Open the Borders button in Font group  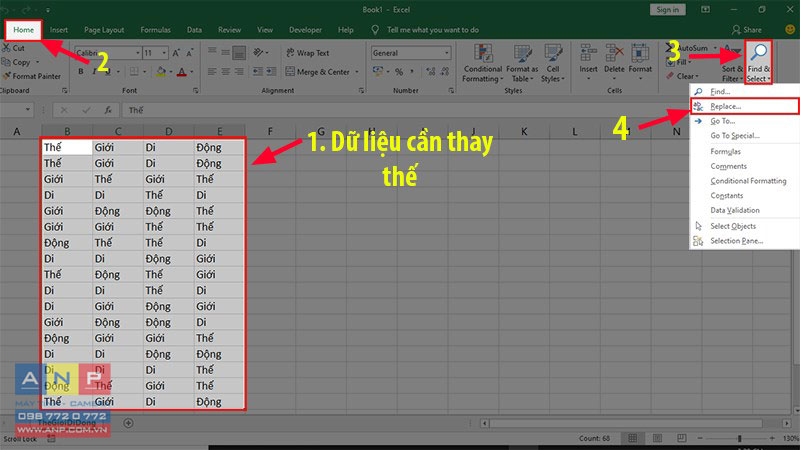134,72
